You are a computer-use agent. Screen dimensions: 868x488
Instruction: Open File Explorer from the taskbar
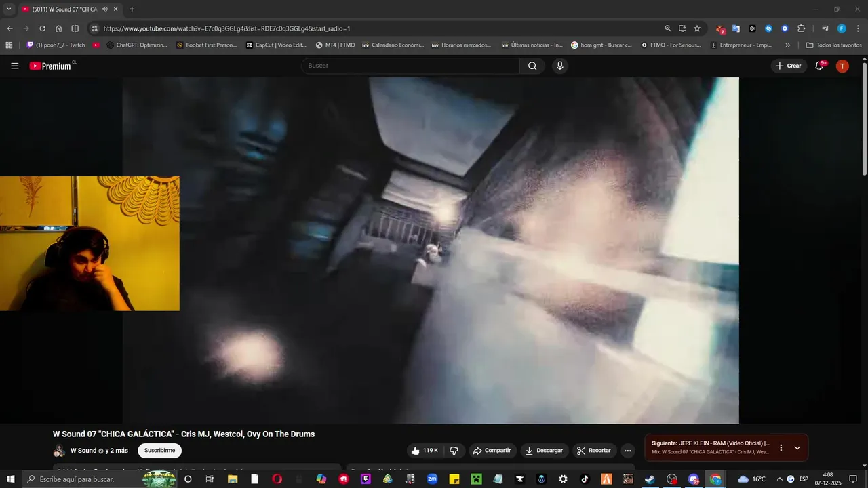233,479
